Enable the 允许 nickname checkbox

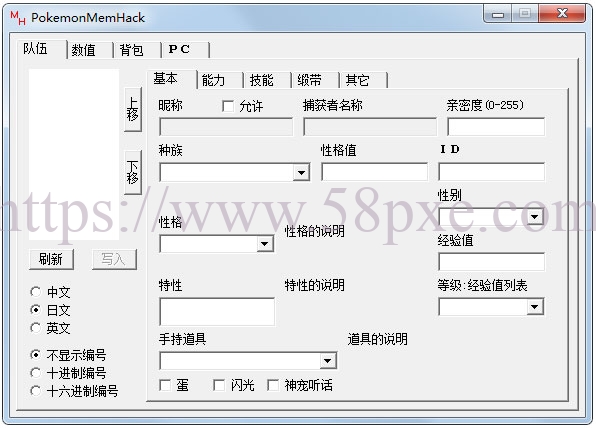point(228,106)
